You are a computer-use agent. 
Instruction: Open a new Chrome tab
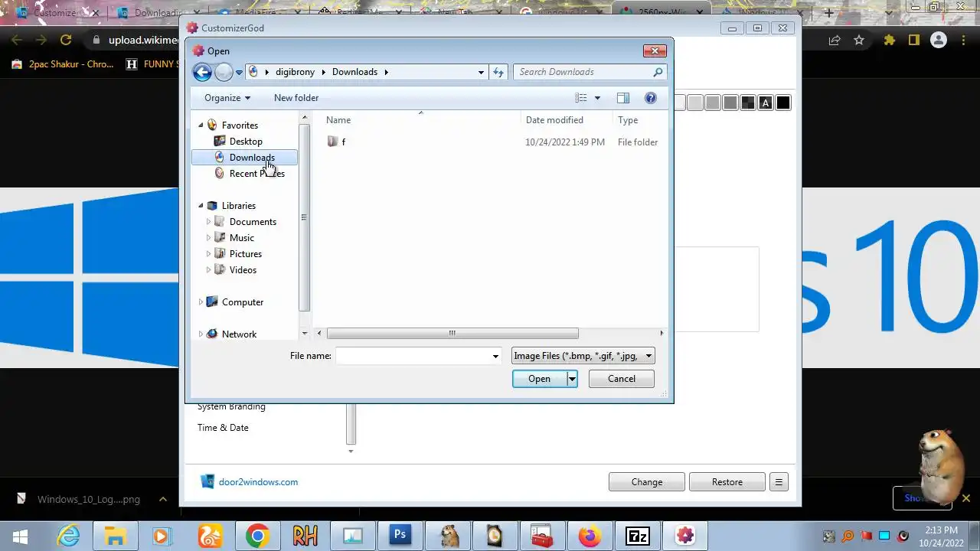coord(828,13)
